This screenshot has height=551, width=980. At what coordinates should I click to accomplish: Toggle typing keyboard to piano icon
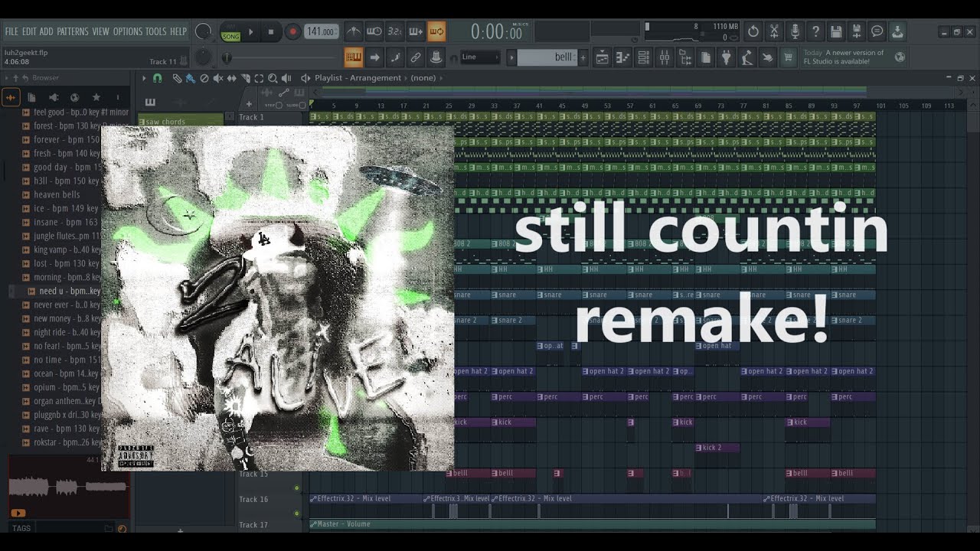point(353,57)
